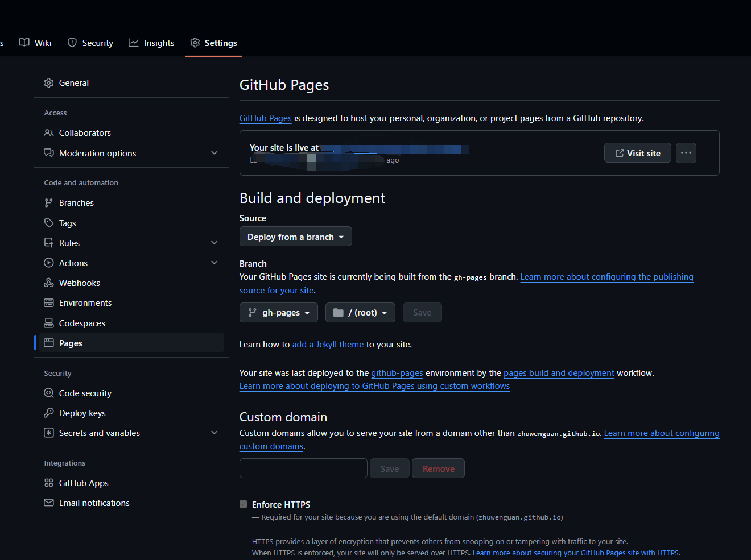The width and height of the screenshot is (751, 560).
Task: Open the GitHub Pages documentation link
Action: tap(265, 118)
